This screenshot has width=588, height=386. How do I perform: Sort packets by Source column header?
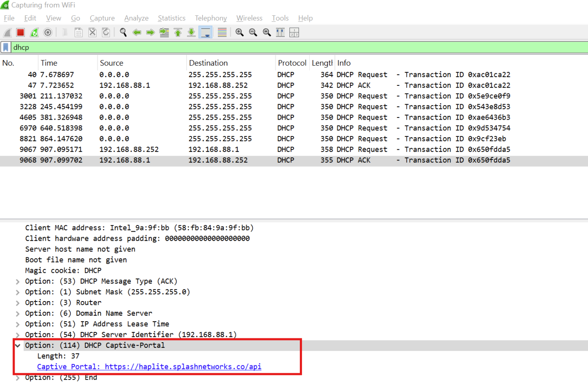tap(142, 63)
